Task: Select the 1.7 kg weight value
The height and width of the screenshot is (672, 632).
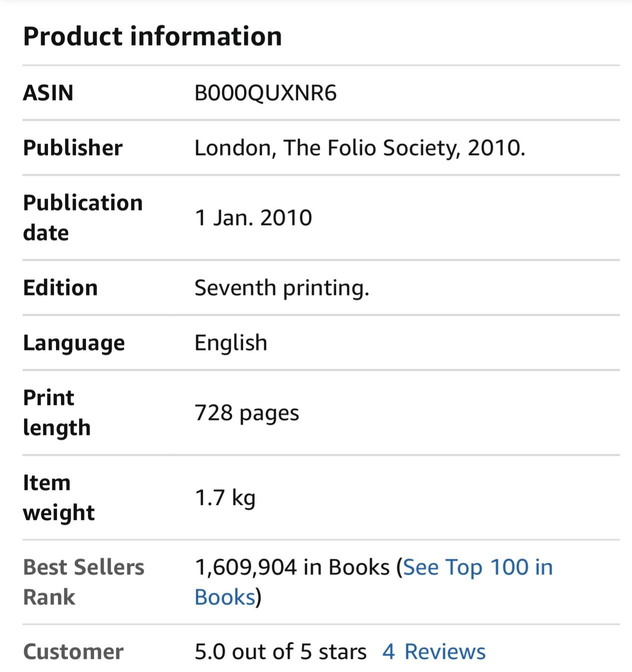Action: (225, 497)
